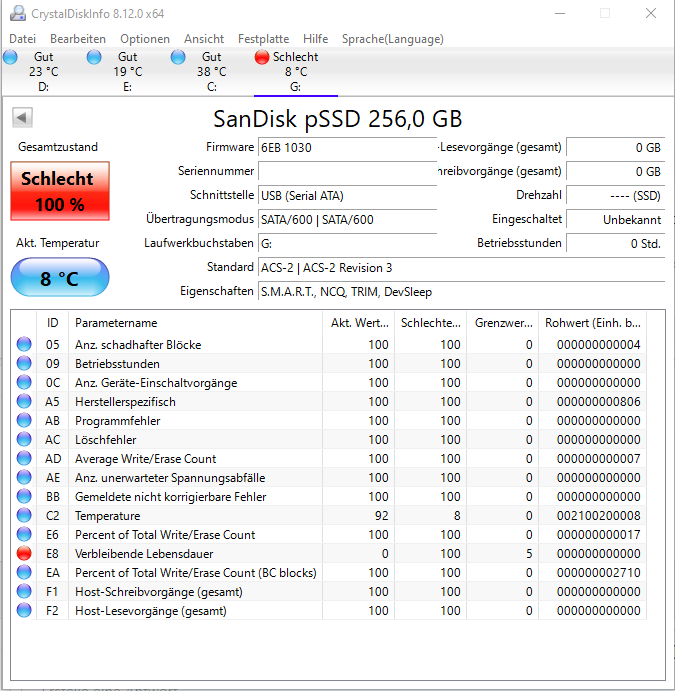Click blue status icon of row AE
The width and height of the screenshot is (675, 691).
[24, 477]
